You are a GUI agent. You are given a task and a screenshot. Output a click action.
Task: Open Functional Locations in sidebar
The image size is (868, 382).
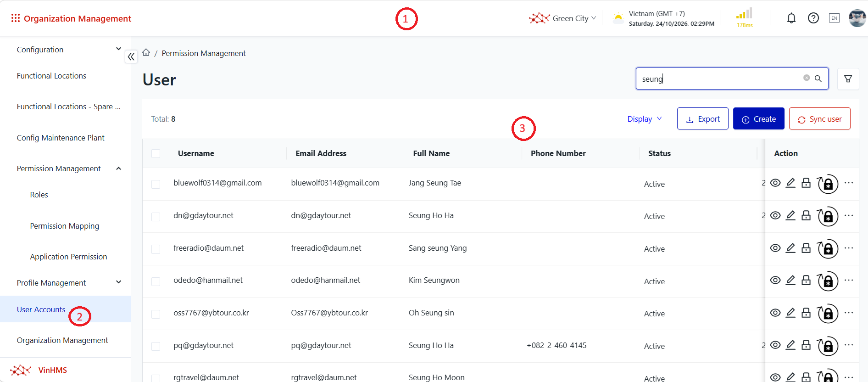click(x=51, y=76)
